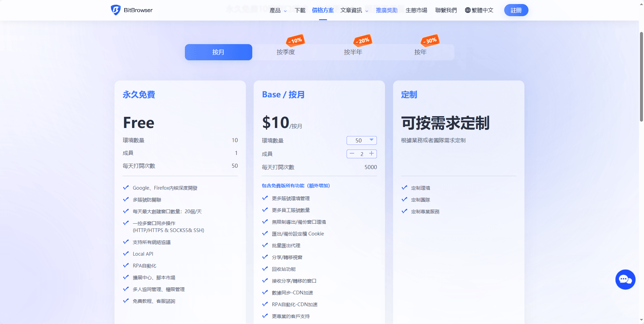Click 下載 in the navigation bar
Viewport: 644px width, 324px height.
(x=300, y=10)
